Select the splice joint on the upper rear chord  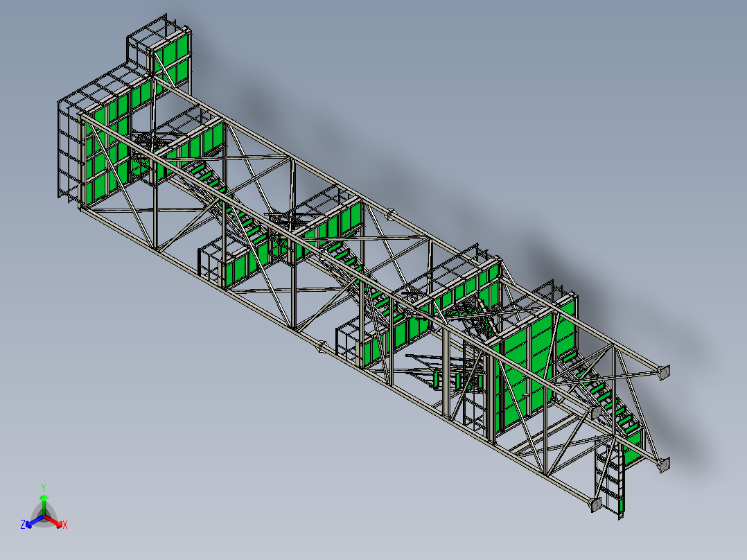point(391,215)
